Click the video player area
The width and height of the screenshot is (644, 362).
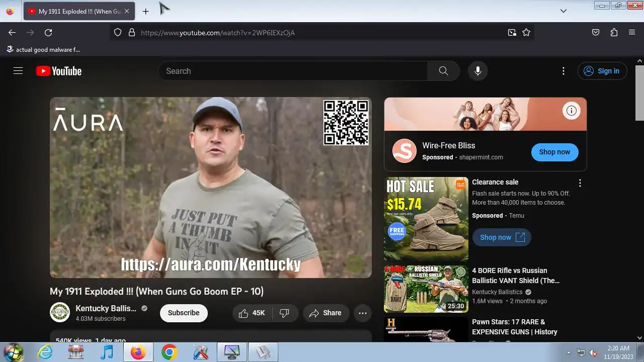211,188
